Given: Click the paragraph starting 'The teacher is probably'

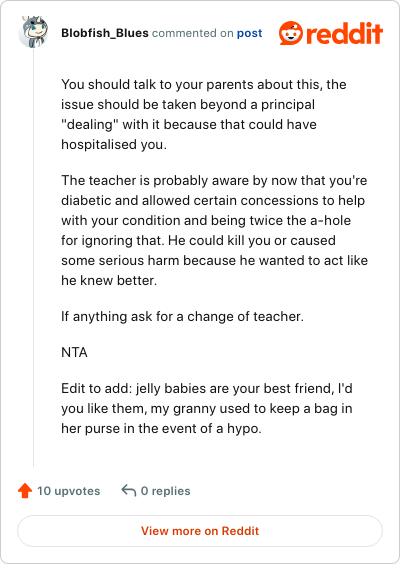Looking at the screenshot, I should click(214, 230).
